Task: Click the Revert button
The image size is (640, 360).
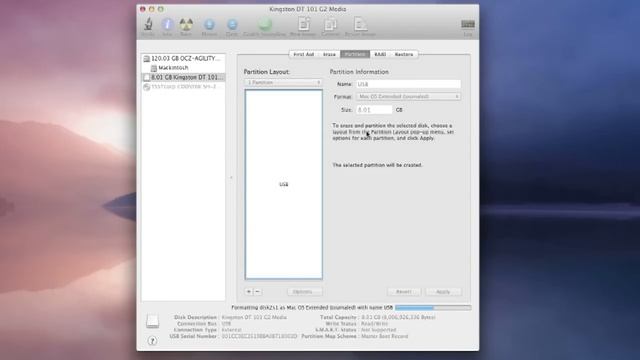Action: click(x=404, y=292)
